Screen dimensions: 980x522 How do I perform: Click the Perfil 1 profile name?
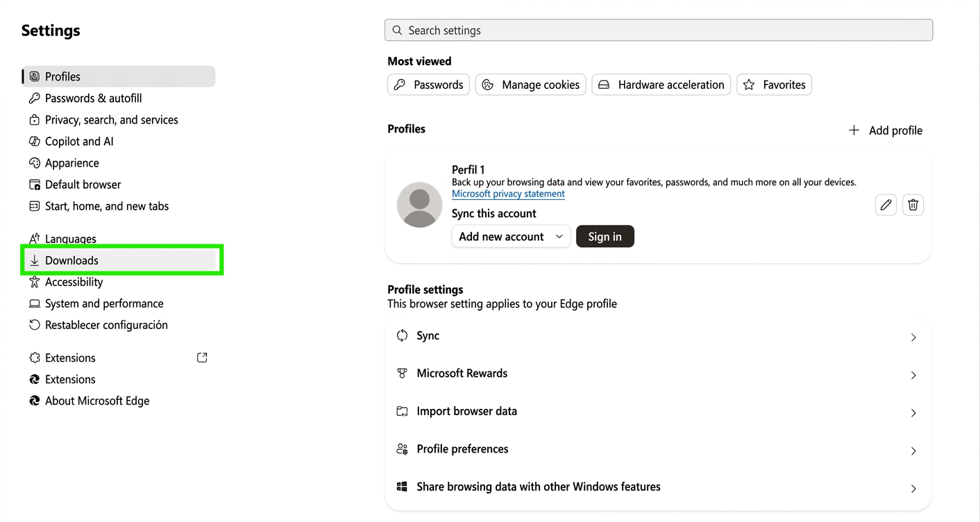[468, 169]
